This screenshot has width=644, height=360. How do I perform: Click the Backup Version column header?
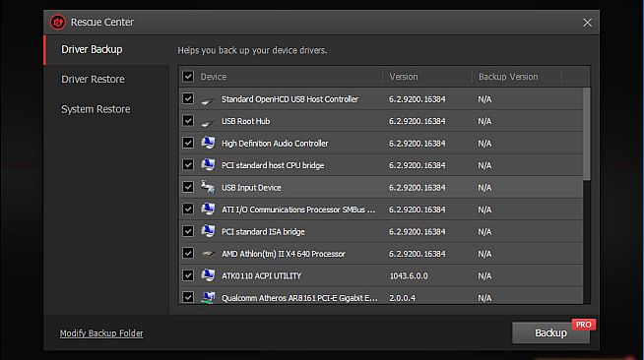508,77
